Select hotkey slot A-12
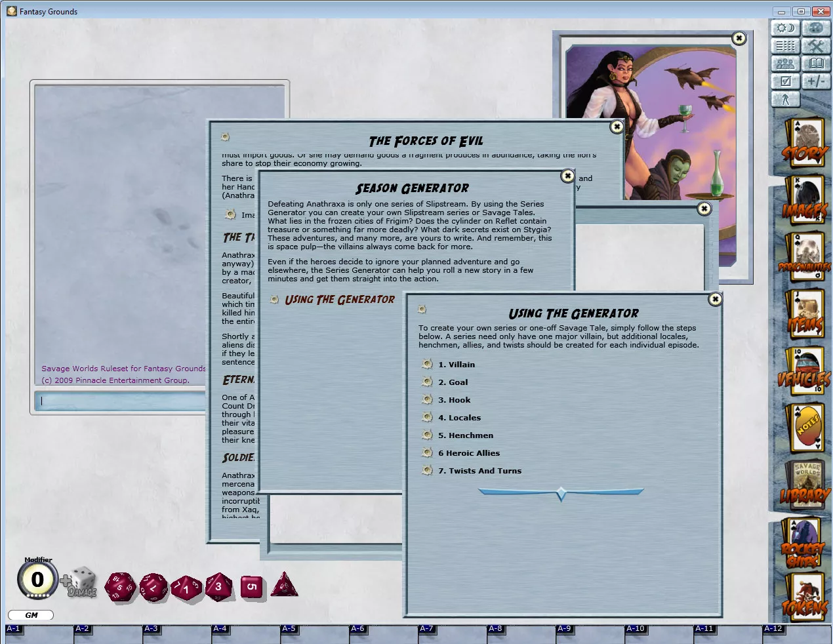The height and width of the screenshot is (644, 833). pos(796,634)
